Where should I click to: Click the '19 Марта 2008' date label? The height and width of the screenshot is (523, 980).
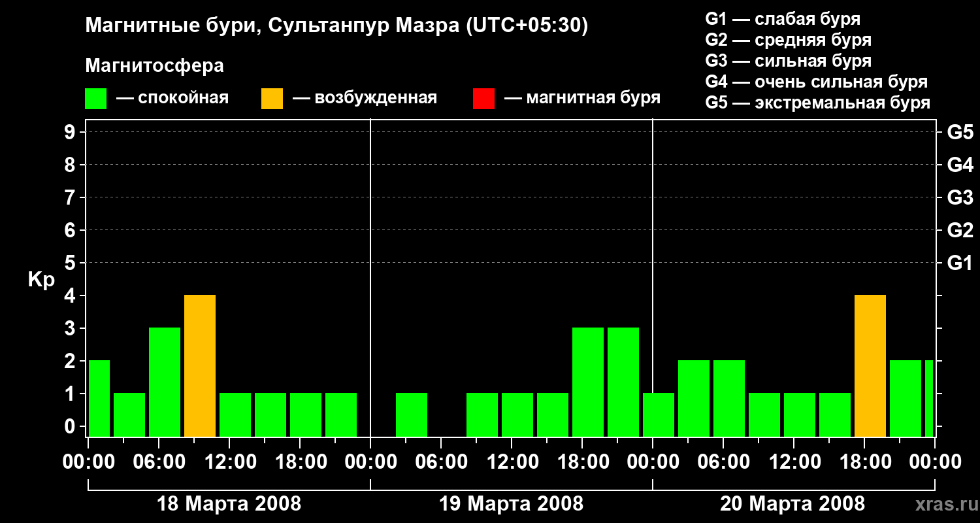pos(512,504)
